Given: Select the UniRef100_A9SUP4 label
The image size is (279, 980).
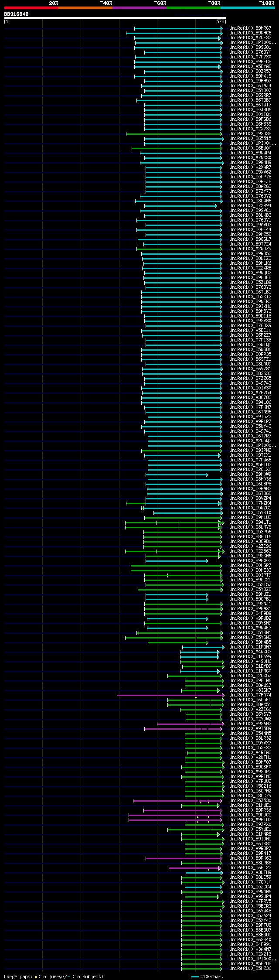Looking at the screenshot, I should pos(250,896).
